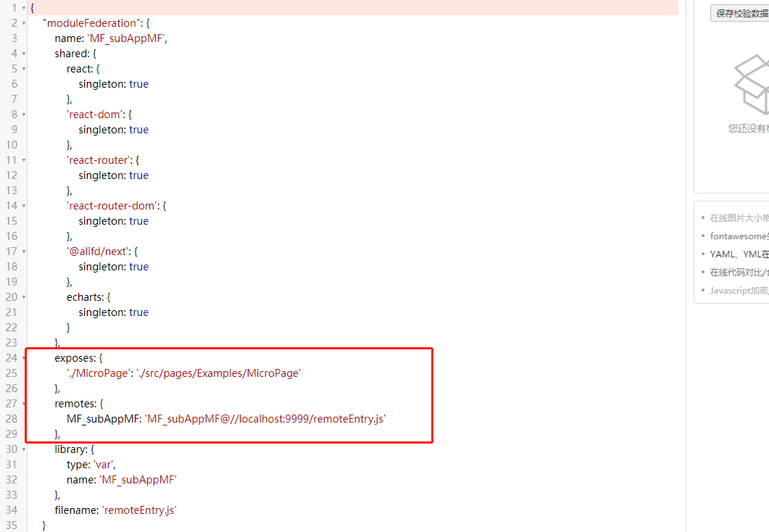Collapse the library block at line 30

pyautogui.click(x=23, y=449)
